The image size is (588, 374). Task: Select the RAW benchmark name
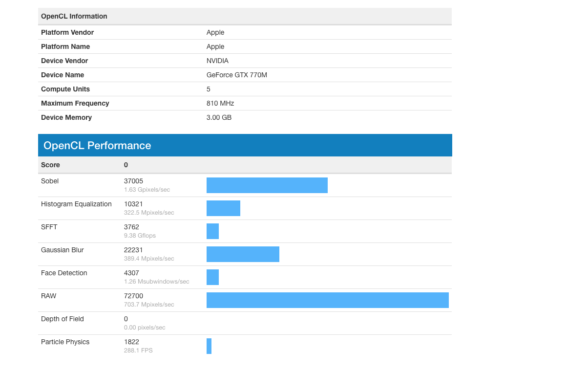(49, 296)
